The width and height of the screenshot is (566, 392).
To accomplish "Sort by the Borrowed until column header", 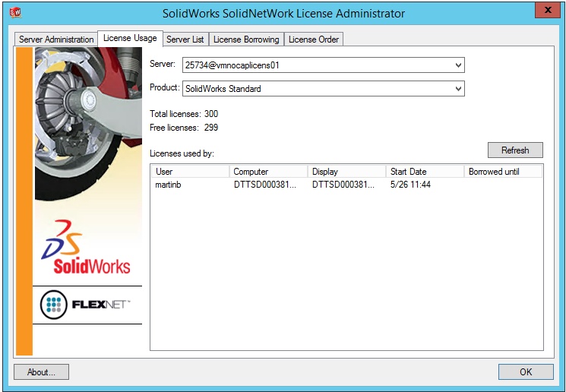I will 503,172.
